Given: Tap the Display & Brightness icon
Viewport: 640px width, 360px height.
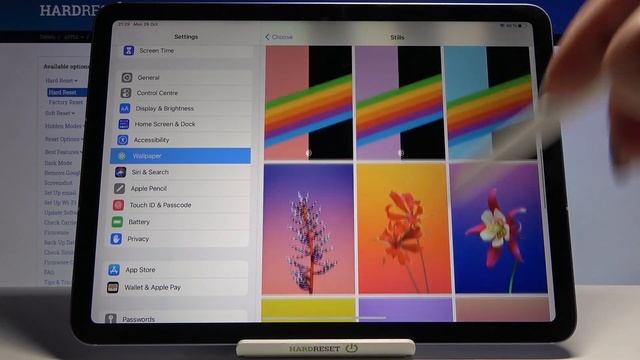Looking at the screenshot, I should click(124, 108).
